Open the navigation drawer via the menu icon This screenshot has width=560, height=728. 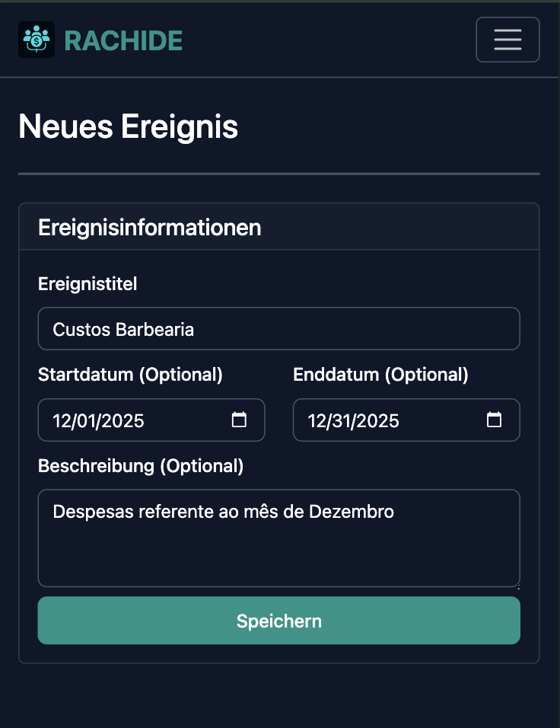tap(508, 40)
